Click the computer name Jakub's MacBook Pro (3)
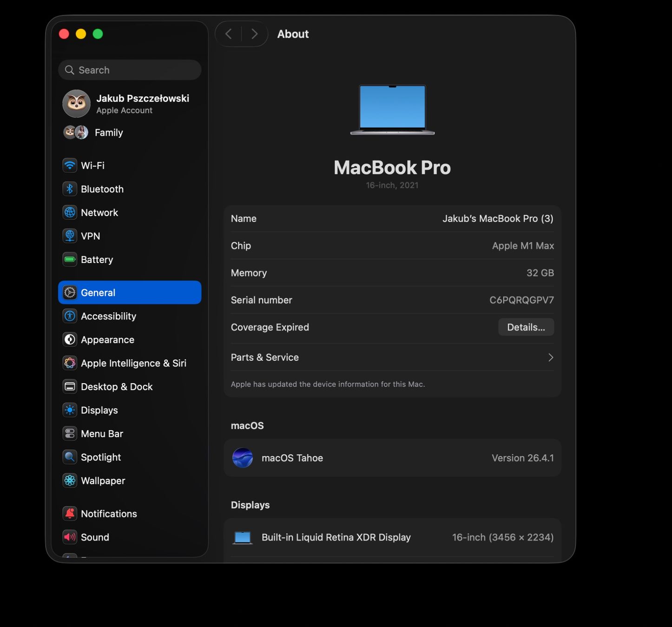 tap(498, 219)
